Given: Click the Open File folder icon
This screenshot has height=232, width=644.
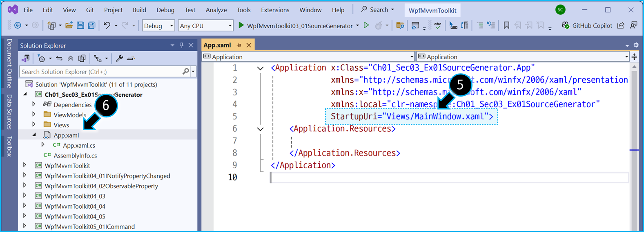Looking at the screenshot, I should click(x=69, y=25).
